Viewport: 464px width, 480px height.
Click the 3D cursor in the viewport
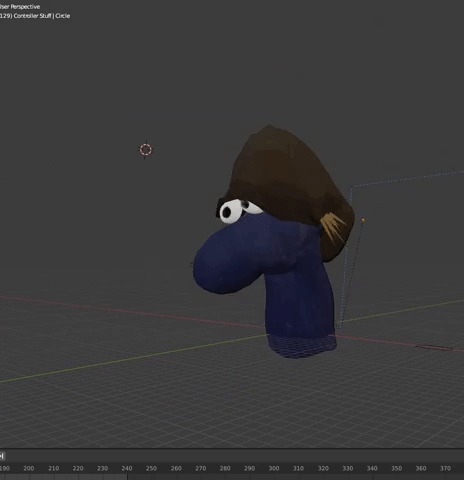[x=146, y=150]
